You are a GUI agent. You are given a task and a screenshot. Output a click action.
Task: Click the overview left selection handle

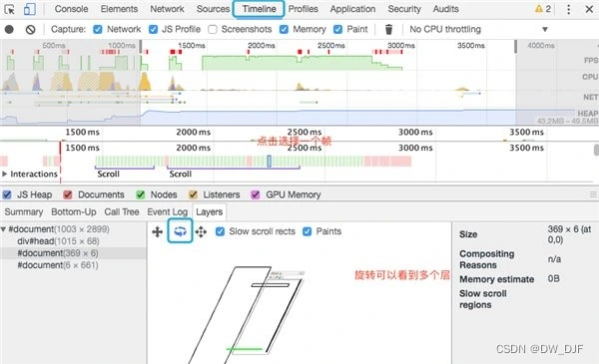[141, 47]
